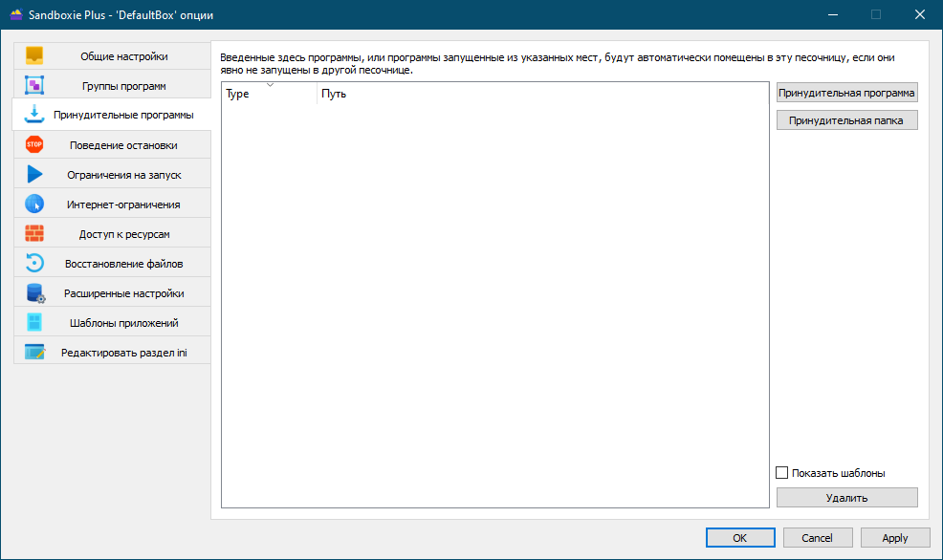
Task: Open Редактировать раздел ini tab
Action: (113, 352)
